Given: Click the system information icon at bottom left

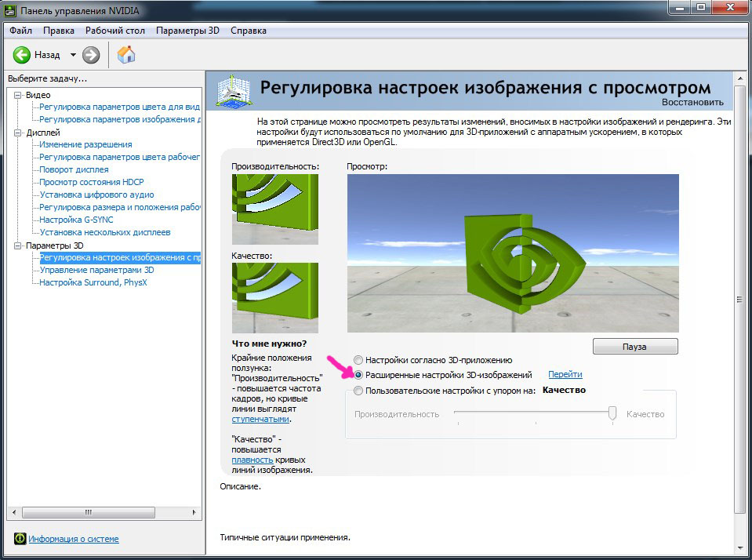Looking at the screenshot, I should click(x=20, y=538).
